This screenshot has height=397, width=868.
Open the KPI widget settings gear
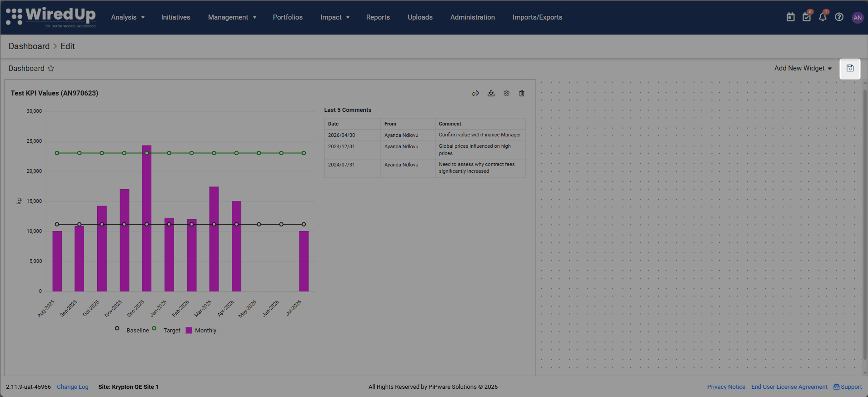tap(506, 93)
